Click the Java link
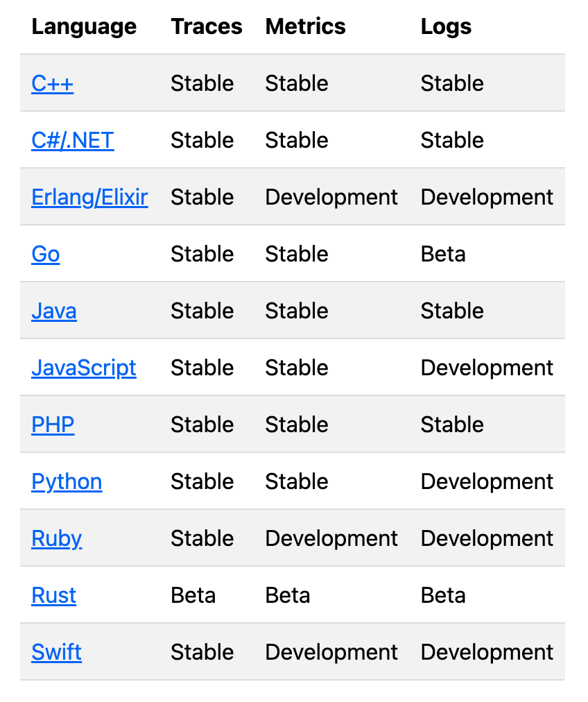The height and width of the screenshot is (702, 588). click(x=54, y=311)
